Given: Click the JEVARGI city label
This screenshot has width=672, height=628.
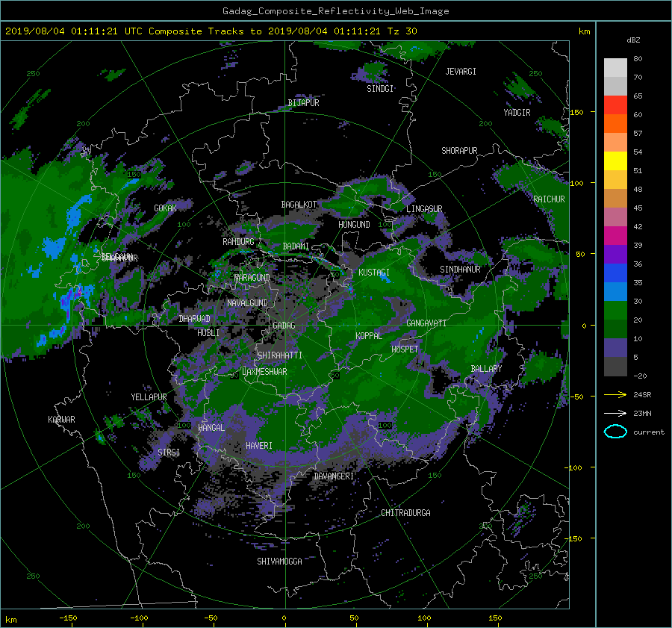Looking at the screenshot, I should [461, 72].
